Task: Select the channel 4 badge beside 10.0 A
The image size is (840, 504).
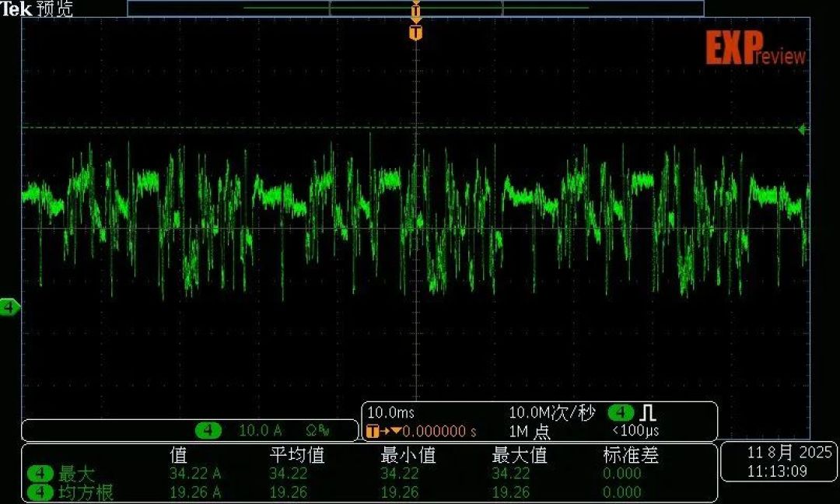Action: [208, 430]
